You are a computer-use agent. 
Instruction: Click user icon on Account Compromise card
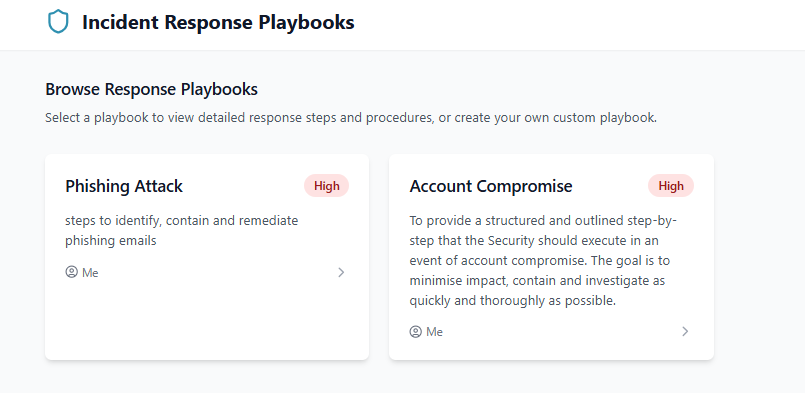(415, 332)
